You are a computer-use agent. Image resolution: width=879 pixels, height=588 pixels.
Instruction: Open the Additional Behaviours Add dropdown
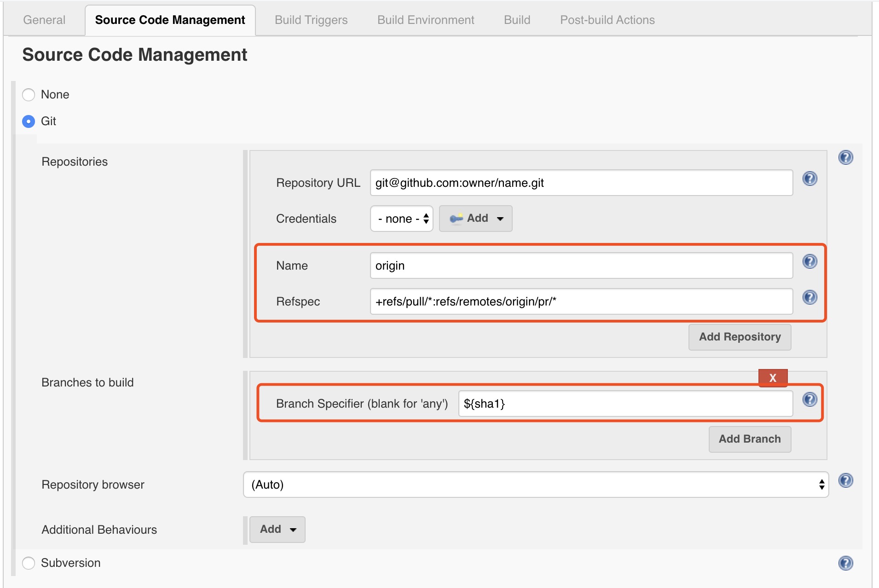(277, 530)
